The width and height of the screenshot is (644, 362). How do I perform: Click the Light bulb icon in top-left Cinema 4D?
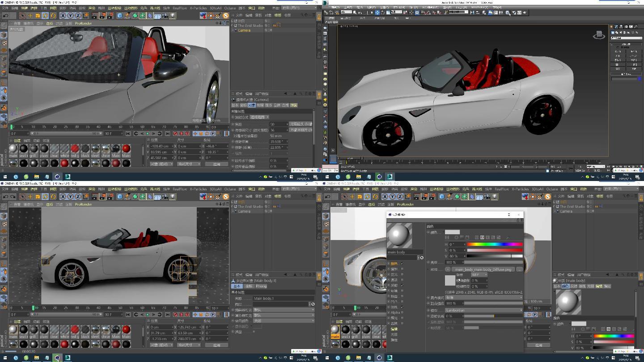[x=173, y=16]
